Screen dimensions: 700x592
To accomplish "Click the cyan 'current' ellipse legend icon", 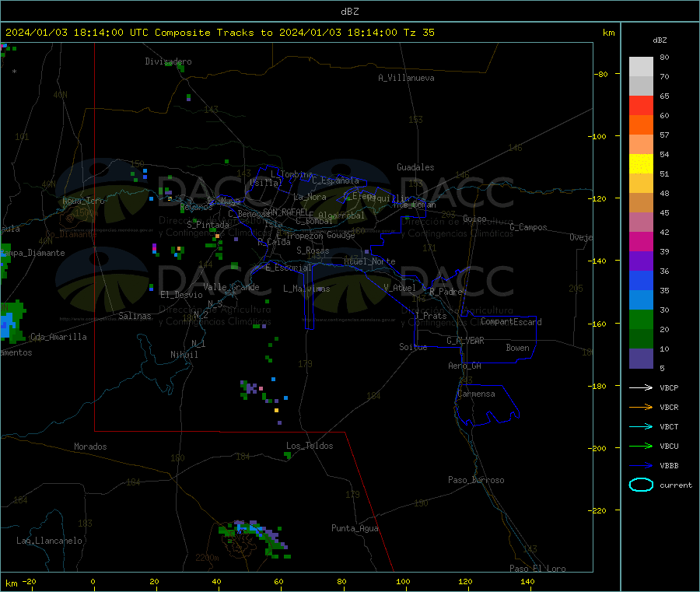I will [641, 485].
